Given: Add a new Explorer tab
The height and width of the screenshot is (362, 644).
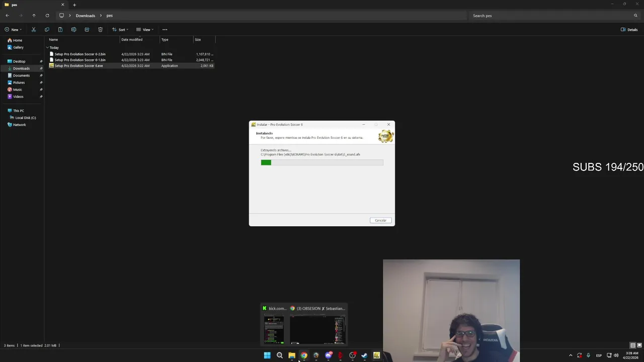Looking at the screenshot, I should pyautogui.click(x=74, y=5).
